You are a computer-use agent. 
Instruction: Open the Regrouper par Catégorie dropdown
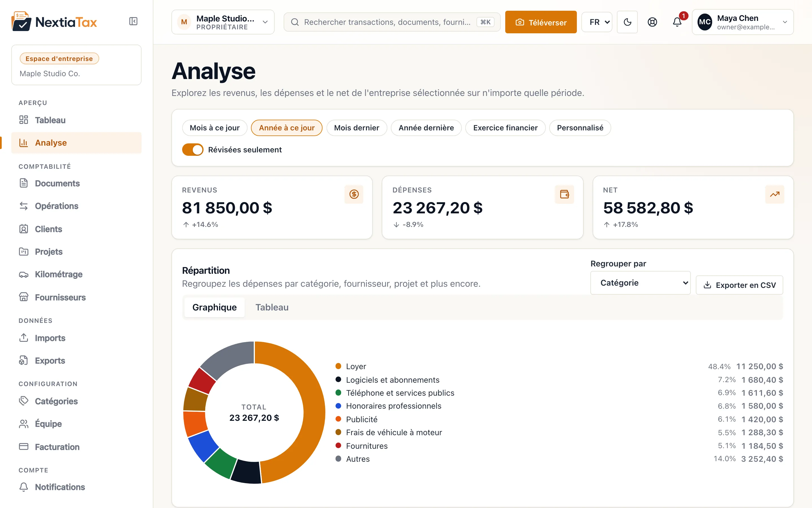tap(640, 283)
